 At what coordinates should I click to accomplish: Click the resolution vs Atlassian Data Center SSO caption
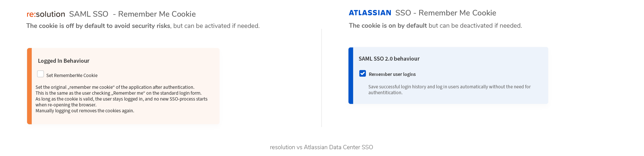click(322, 147)
